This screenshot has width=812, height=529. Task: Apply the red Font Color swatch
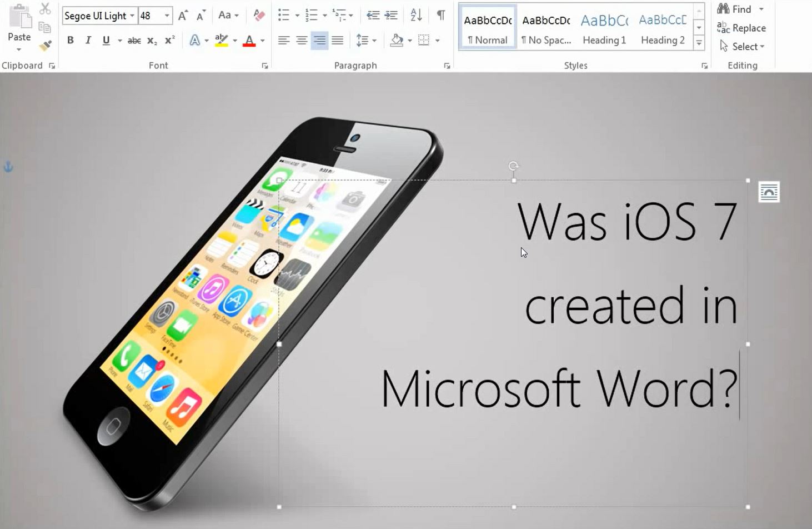(249, 41)
